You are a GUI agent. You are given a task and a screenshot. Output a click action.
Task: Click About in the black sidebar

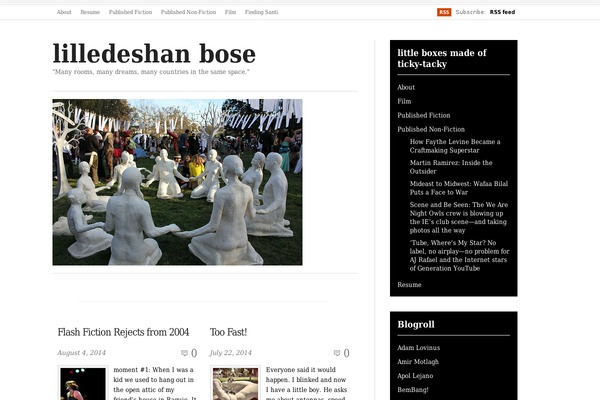click(x=406, y=87)
